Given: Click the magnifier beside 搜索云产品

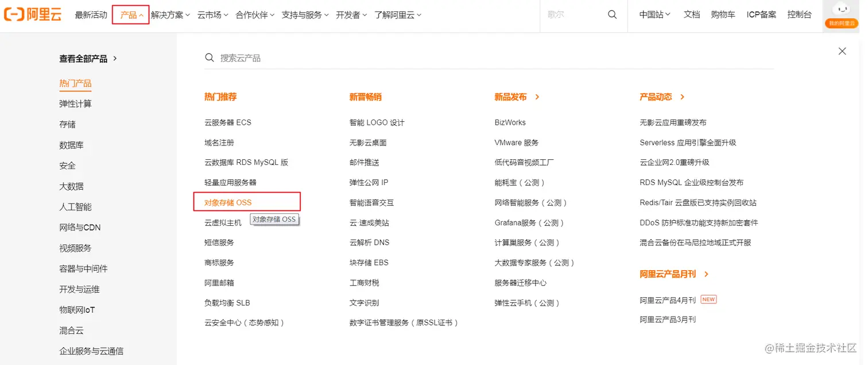Looking at the screenshot, I should click(210, 58).
